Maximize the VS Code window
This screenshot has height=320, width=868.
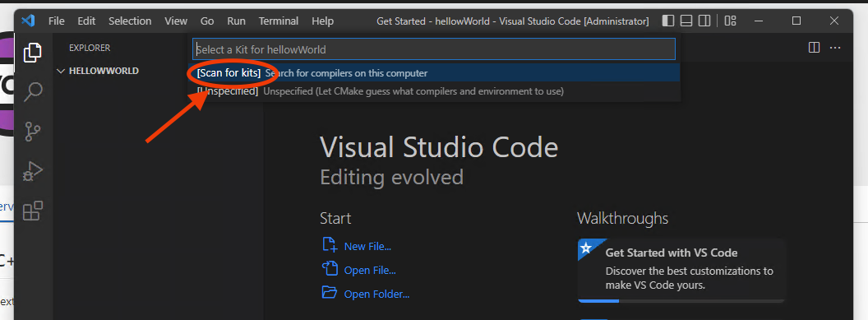coord(796,21)
